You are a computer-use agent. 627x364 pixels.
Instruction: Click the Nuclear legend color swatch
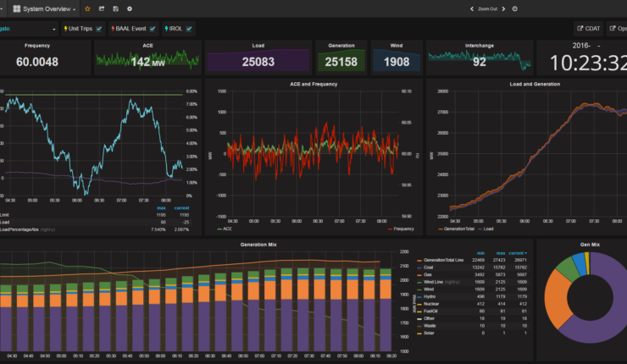coord(419,304)
